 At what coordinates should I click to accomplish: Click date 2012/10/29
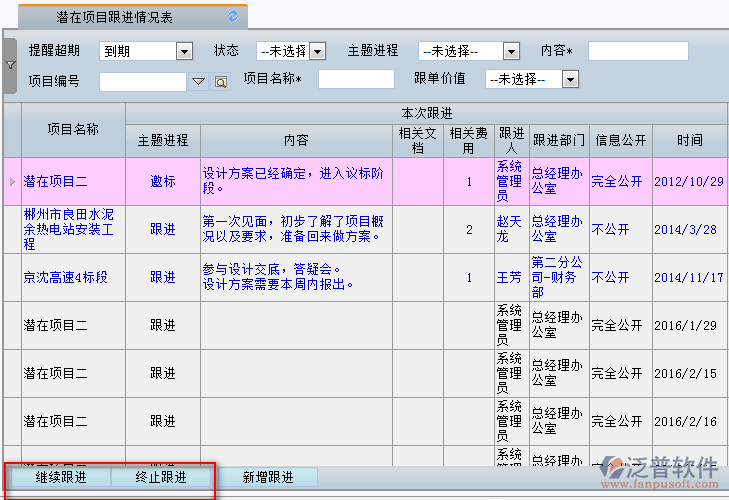tap(689, 181)
